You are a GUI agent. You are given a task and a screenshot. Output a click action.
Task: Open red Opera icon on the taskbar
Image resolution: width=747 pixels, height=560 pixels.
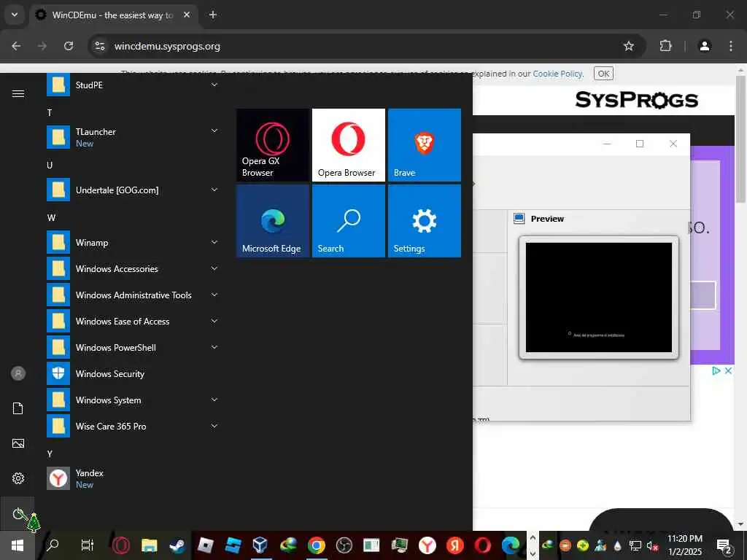[483, 545]
